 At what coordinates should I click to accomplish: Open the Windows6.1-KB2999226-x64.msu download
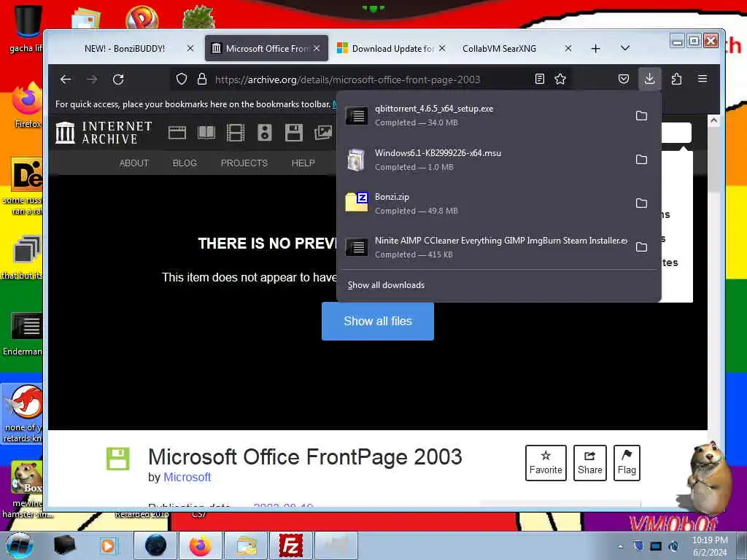point(484,160)
